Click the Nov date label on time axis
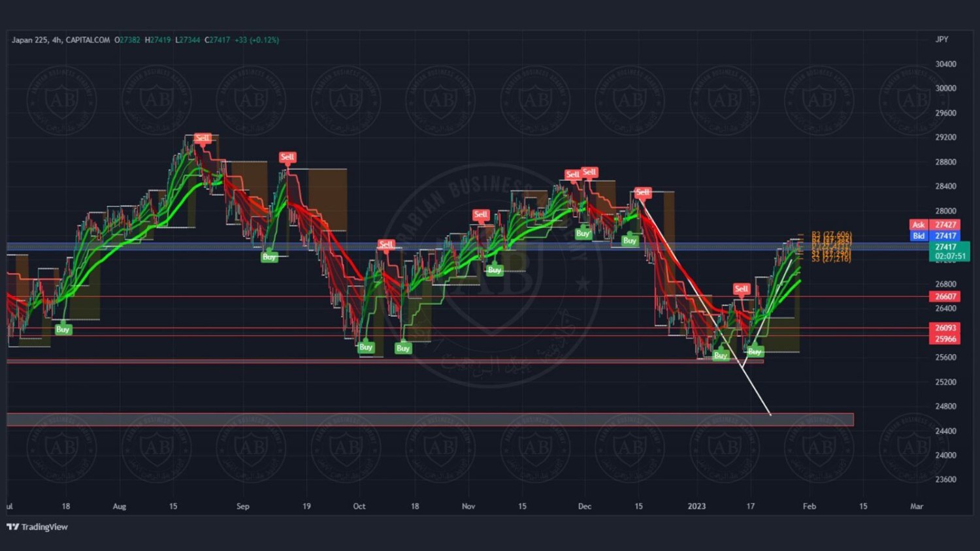Screen dimensions: 980x551 [468, 506]
